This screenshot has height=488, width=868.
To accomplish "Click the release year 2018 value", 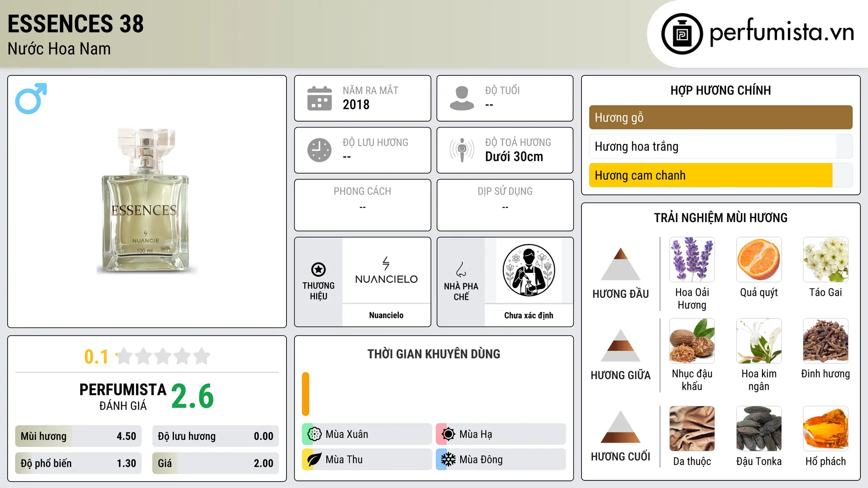I will 356,105.
